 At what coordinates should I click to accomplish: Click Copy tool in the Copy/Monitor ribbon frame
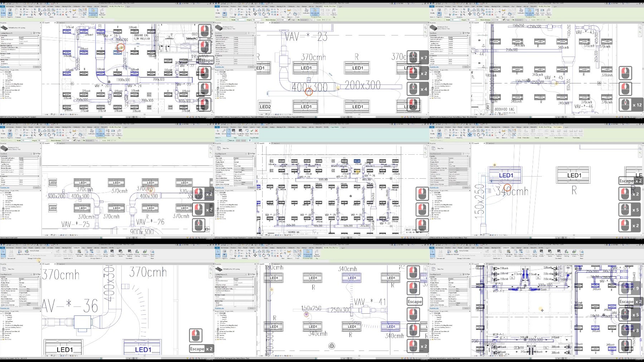coord(229,132)
